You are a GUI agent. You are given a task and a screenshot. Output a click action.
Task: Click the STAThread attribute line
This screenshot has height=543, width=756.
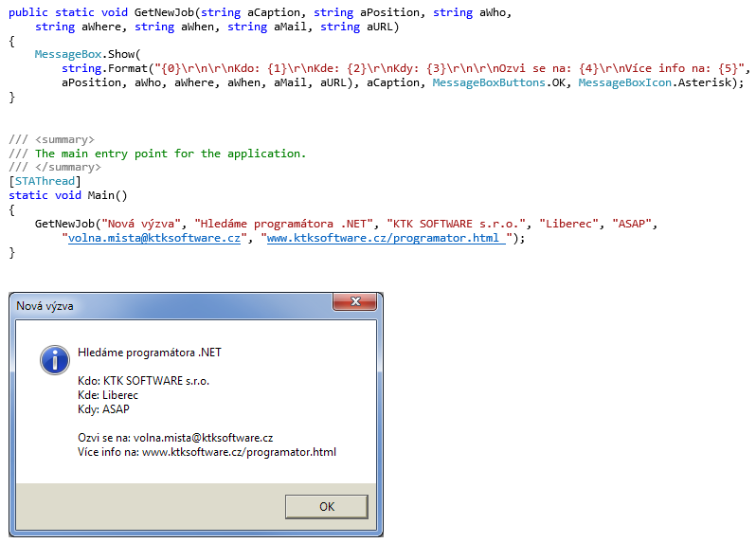[x=45, y=181]
